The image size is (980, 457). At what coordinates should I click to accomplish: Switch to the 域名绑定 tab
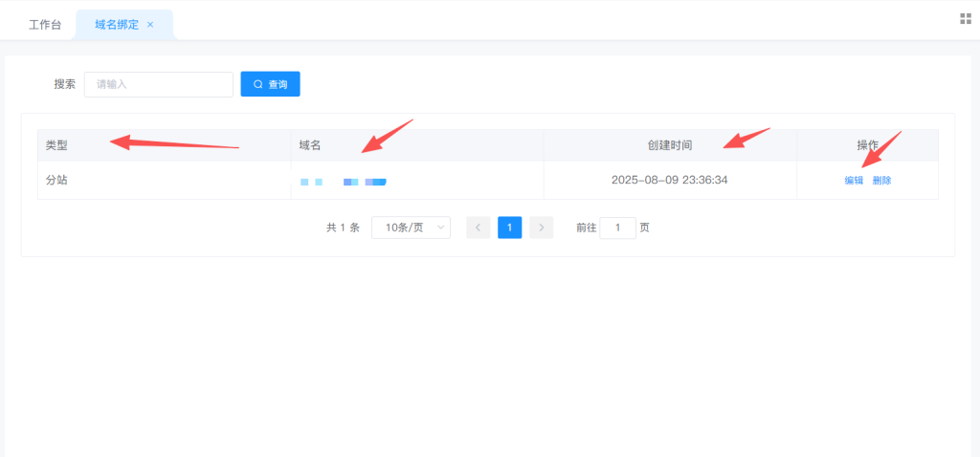[x=117, y=25]
